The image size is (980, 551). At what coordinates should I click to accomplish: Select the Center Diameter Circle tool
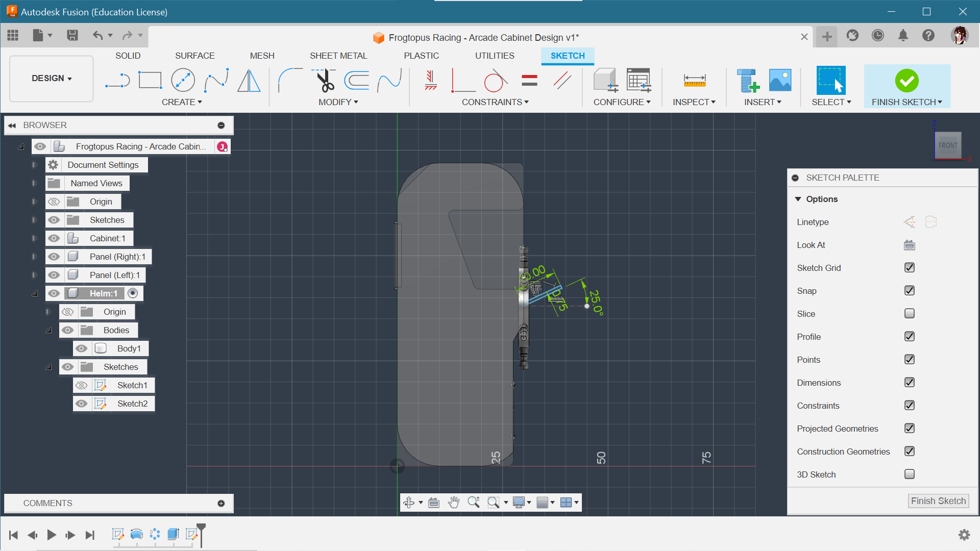[183, 81]
